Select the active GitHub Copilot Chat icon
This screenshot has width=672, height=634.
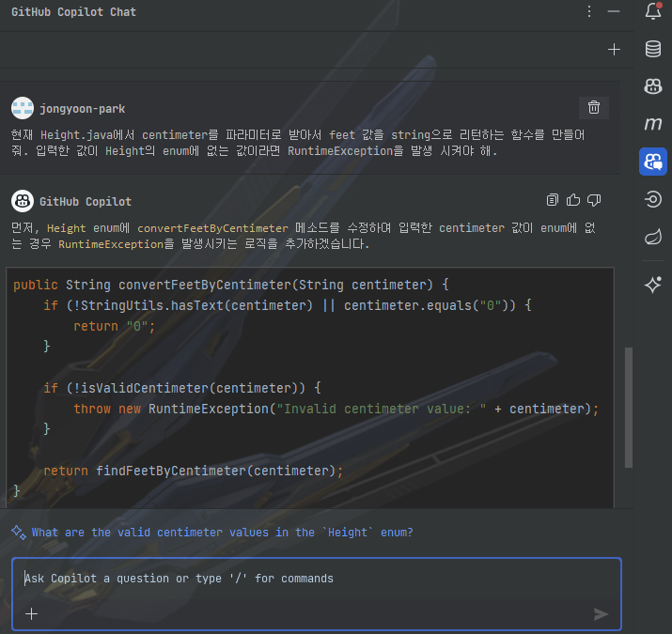click(x=653, y=162)
